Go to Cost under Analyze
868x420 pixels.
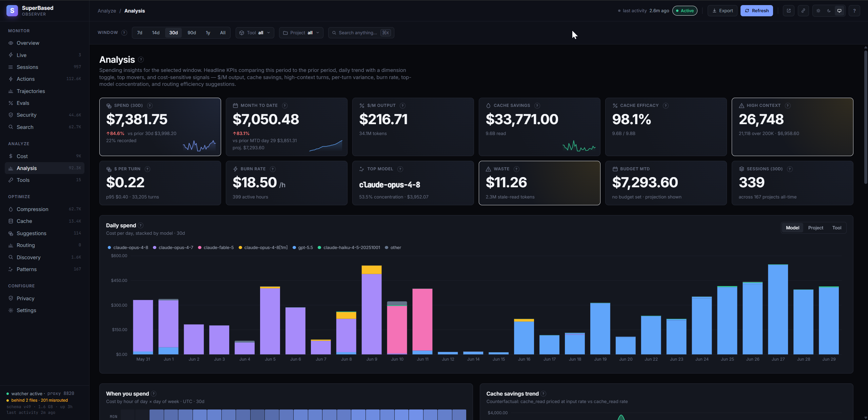pos(44,156)
